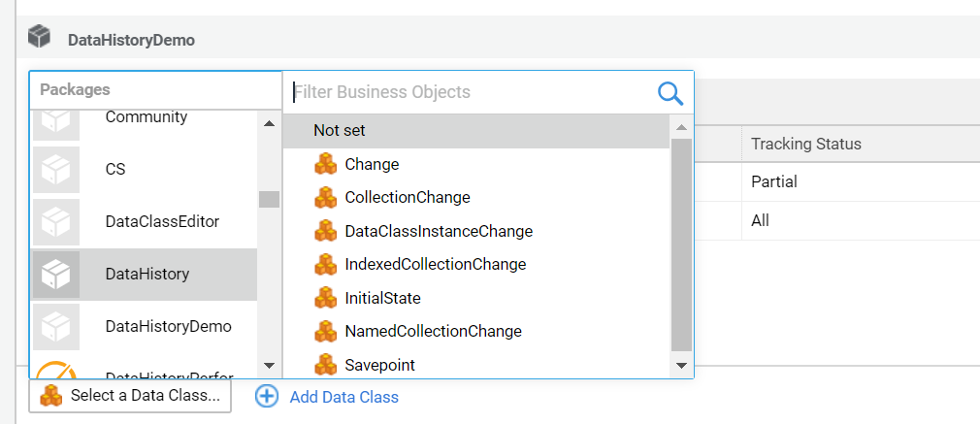The width and height of the screenshot is (980, 424).
Task: Choose DataClassInstanceChange from the list
Action: point(476,231)
